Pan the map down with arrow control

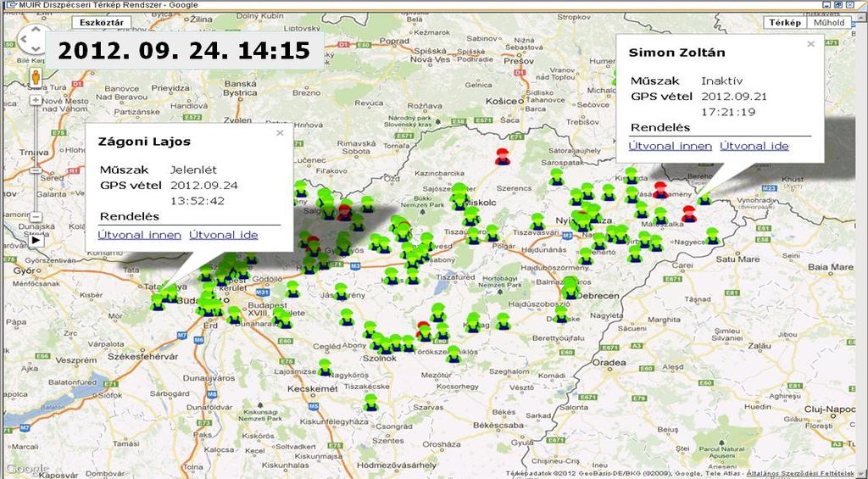point(36,51)
